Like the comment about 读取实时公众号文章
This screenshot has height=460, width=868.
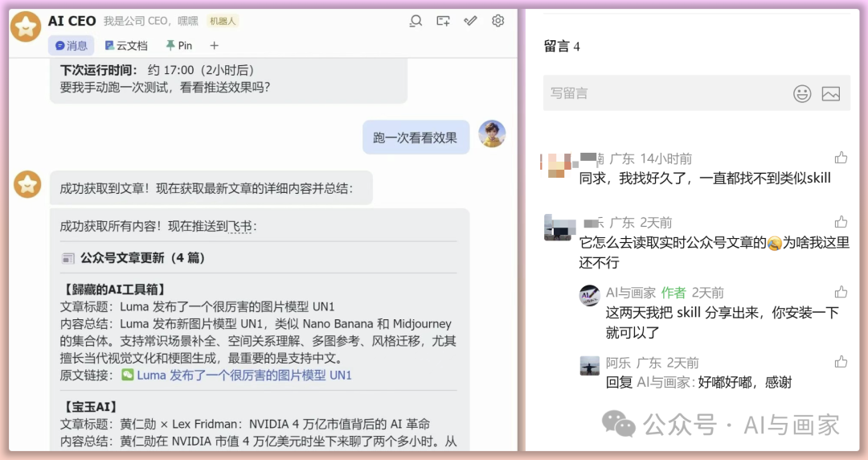(x=841, y=222)
